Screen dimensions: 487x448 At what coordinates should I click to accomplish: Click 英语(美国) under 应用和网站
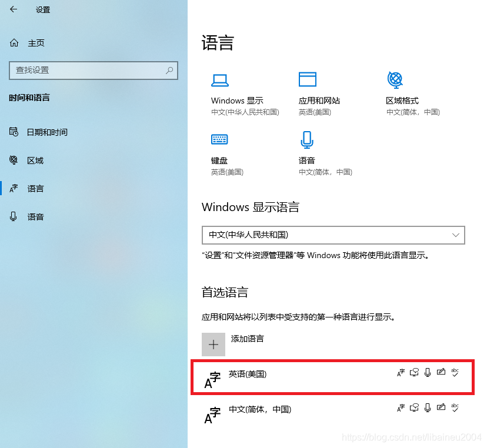315,112
